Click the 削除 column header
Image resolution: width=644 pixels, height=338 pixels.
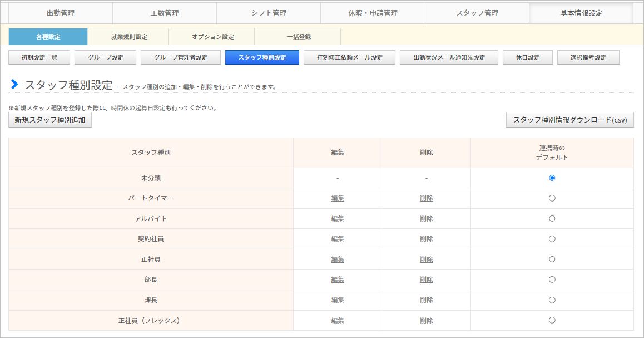click(x=427, y=153)
